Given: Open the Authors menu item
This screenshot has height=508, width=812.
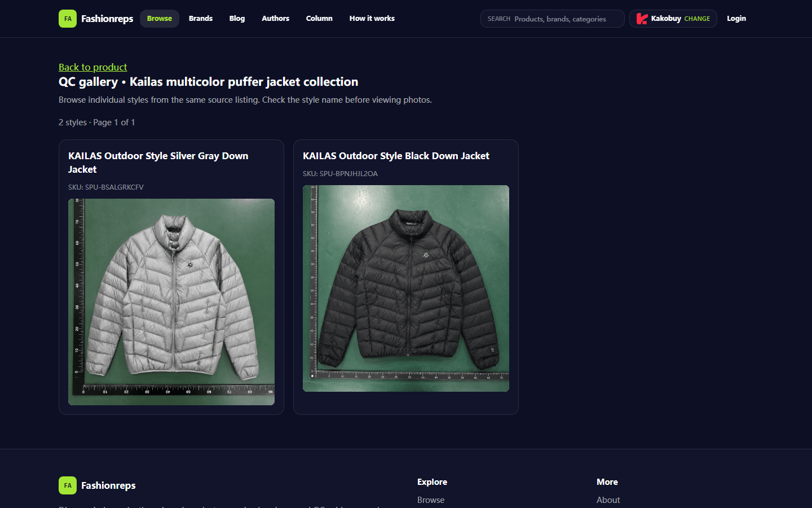Looking at the screenshot, I should [x=275, y=19].
